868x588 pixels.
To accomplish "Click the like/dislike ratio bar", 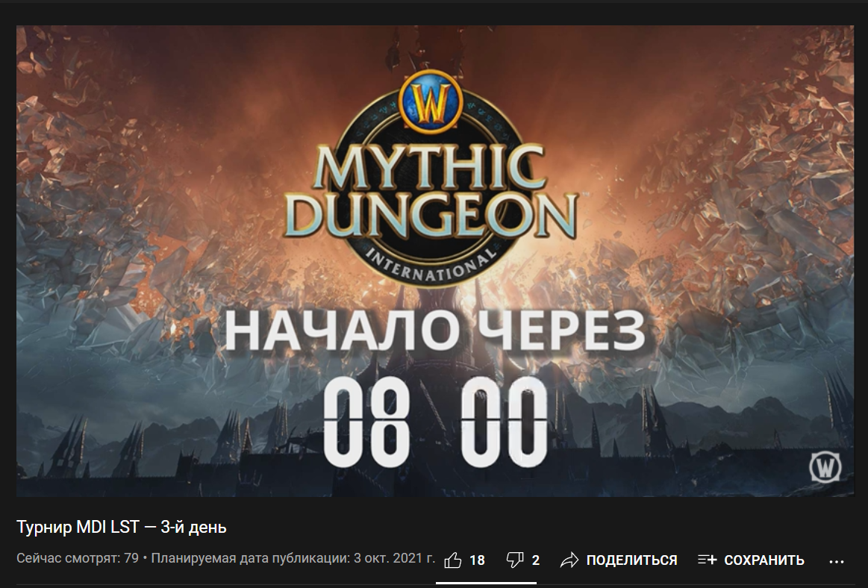I will 486,583.
